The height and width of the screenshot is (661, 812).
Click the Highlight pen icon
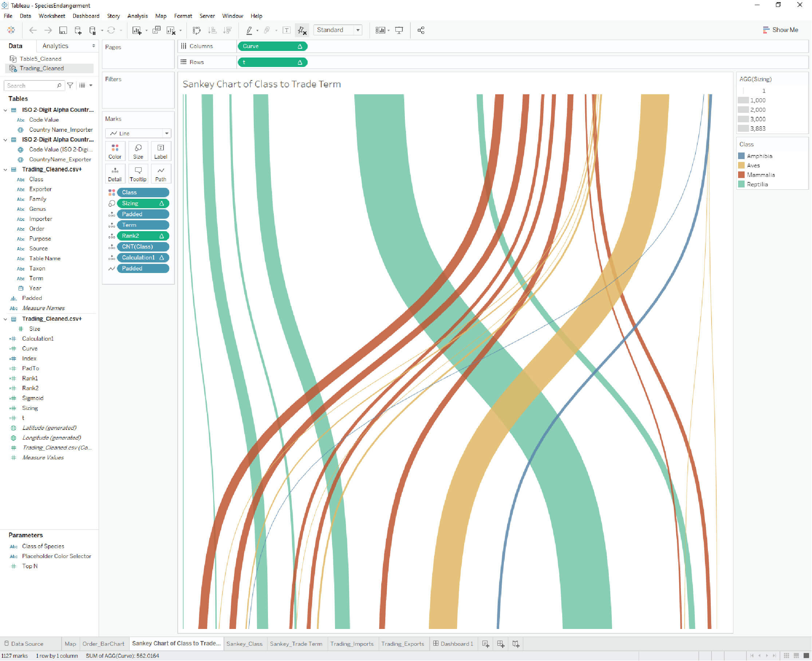tap(249, 30)
